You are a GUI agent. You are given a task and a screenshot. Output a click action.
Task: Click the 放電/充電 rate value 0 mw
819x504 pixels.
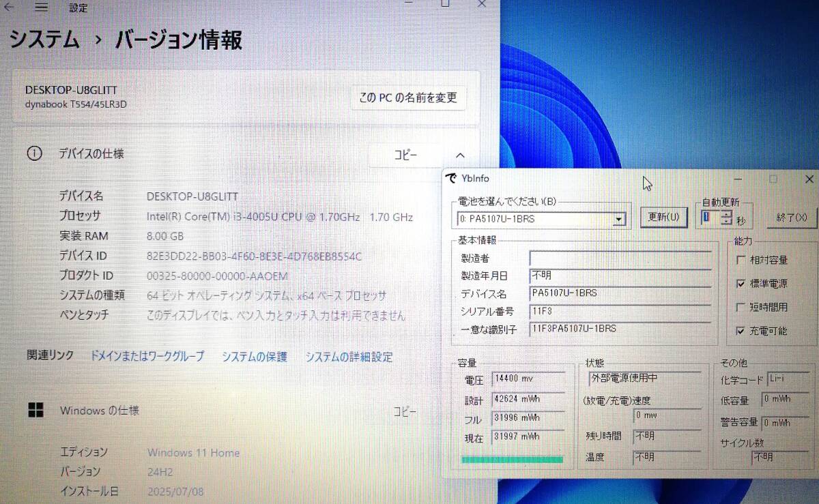tap(667, 415)
